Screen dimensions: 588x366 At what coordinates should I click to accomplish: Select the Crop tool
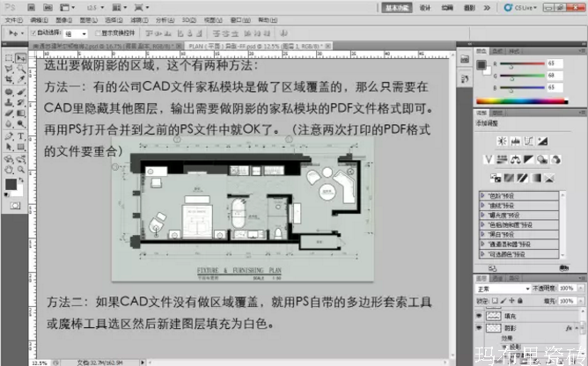point(9,79)
